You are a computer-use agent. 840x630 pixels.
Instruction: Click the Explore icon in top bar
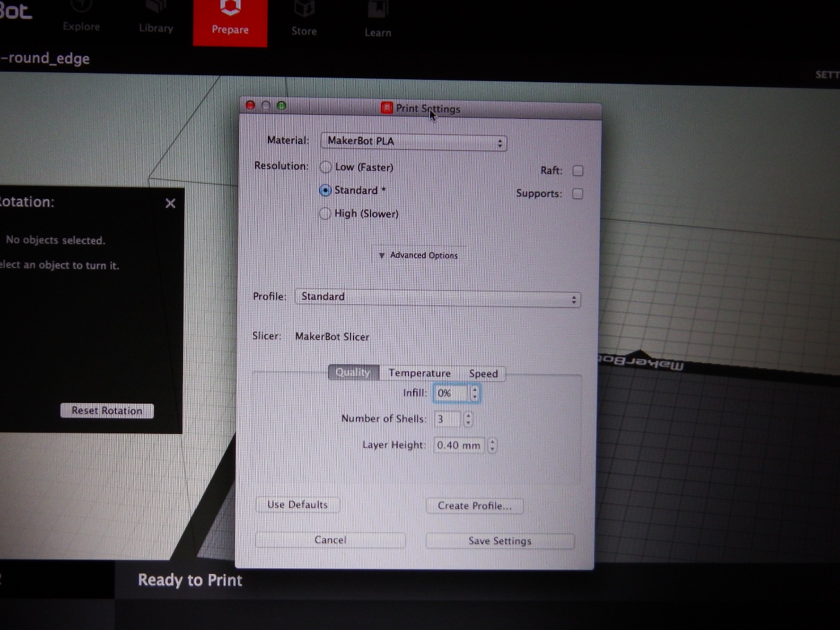coord(81,6)
